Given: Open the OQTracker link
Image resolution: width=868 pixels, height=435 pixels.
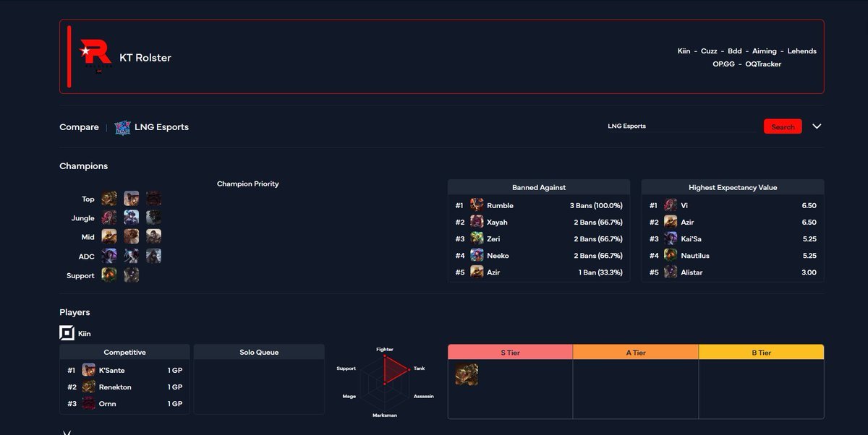Looking at the screenshot, I should [x=763, y=64].
